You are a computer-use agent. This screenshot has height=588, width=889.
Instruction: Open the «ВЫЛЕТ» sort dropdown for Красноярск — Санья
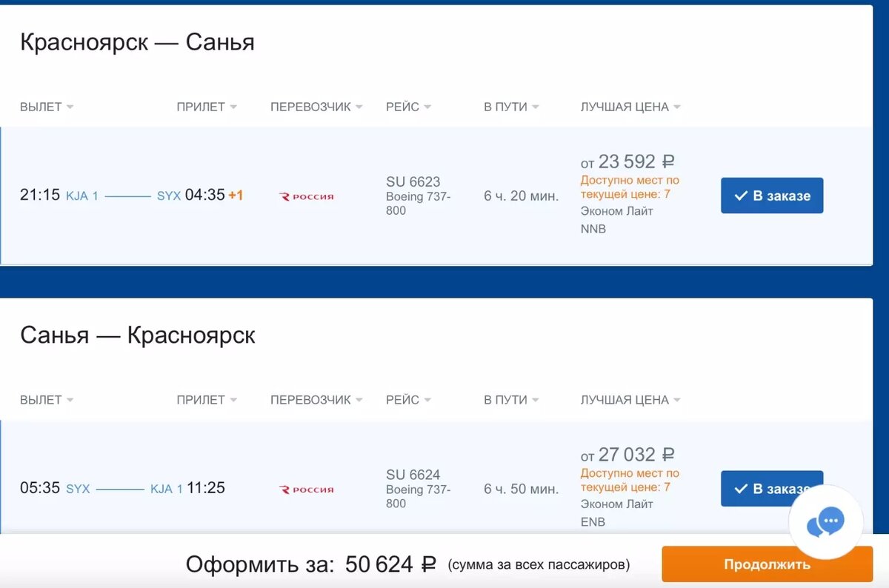[70, 107]
